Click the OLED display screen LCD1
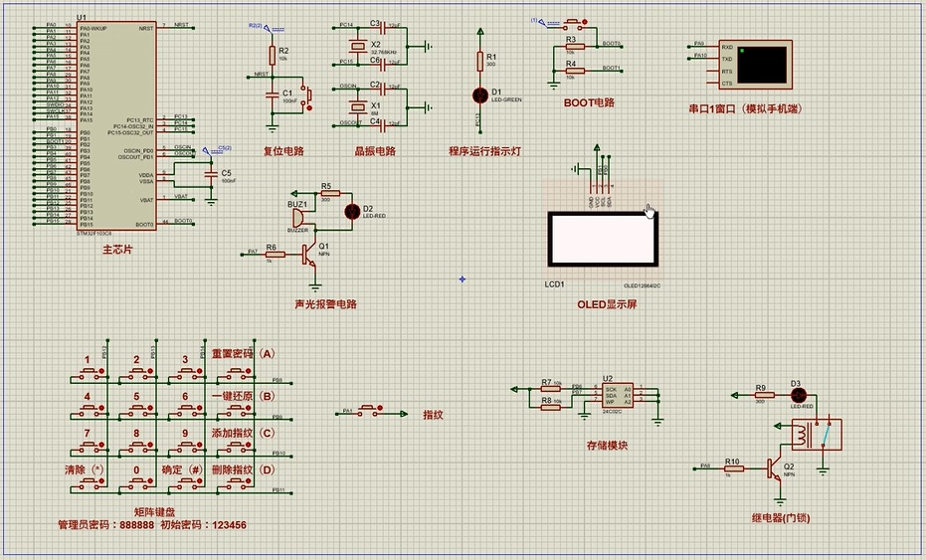The height and width of the screenshot is (560, 926). (x=602, y=239)
